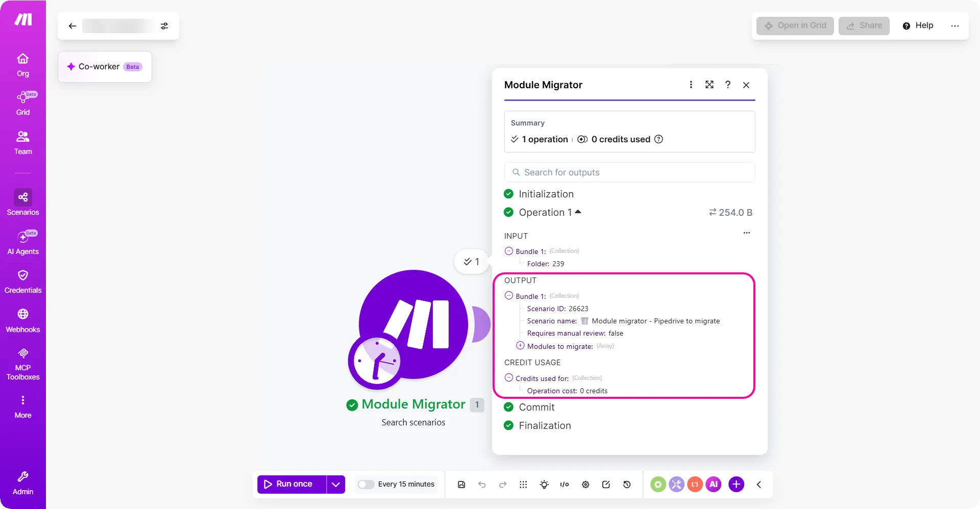Image resolution: width=980 pixels, height=509 pixels.
Task: Save the scenario with the disk icon
Action: [x=461, y=485]
